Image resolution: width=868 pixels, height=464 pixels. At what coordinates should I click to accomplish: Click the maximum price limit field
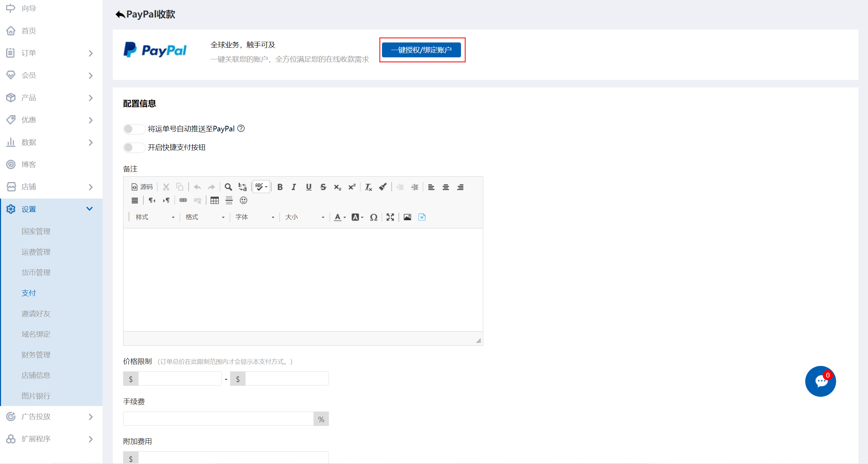pyautogui.click(x=287, y=379)
